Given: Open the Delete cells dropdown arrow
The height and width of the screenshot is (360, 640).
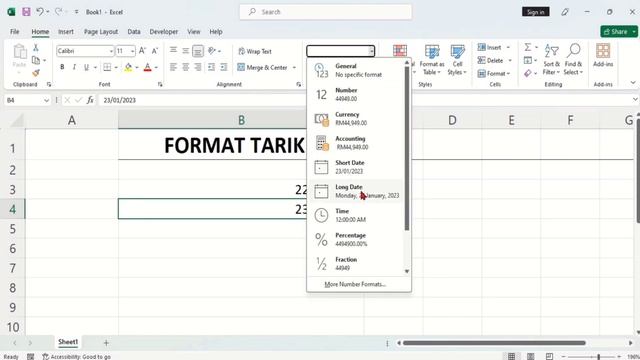Looking at the screenshot, I should tap(510, 60).
